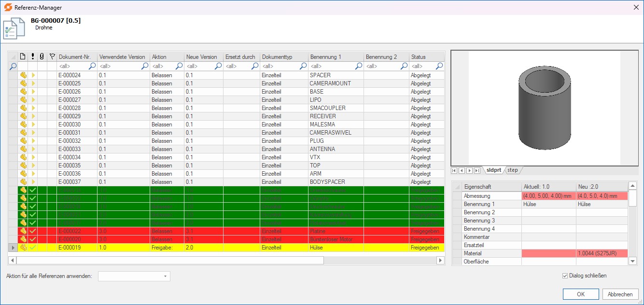Click the search icon in Benennung 1 filter

359,66
